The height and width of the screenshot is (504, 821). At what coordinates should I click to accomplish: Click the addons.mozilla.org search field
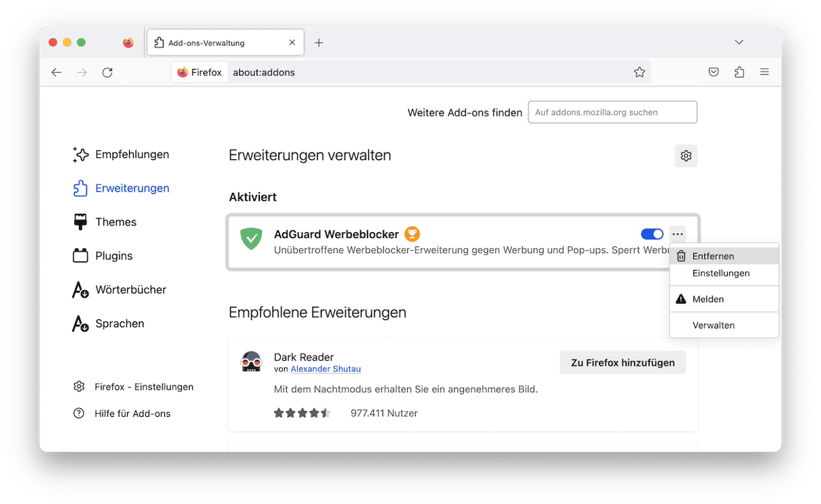click(612, 113)
